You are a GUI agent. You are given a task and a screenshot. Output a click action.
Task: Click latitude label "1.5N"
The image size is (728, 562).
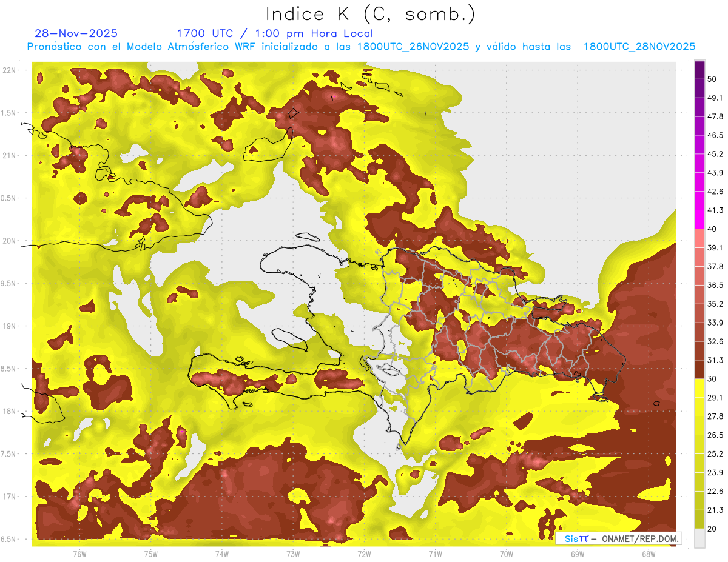[9, 113]
